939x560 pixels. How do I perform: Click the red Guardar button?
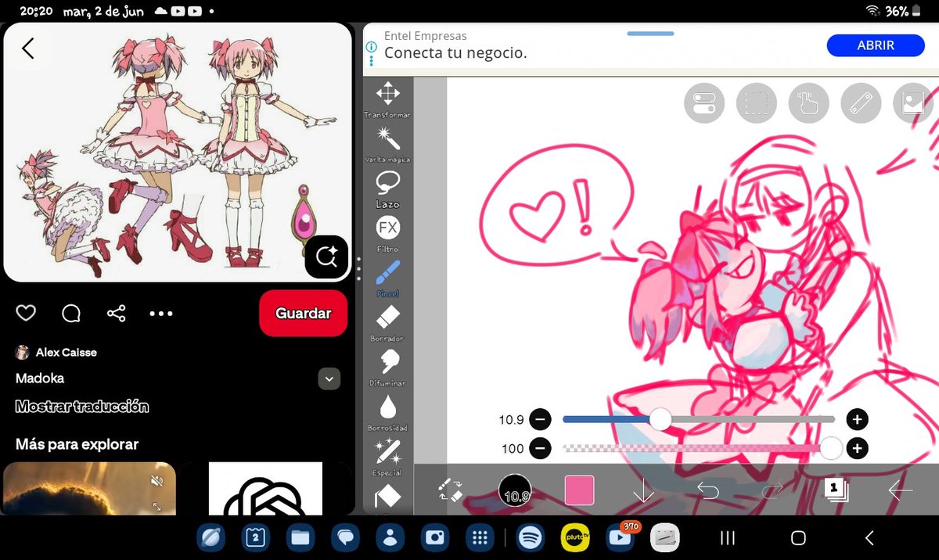pyautogui.click(x=303, y=314)
